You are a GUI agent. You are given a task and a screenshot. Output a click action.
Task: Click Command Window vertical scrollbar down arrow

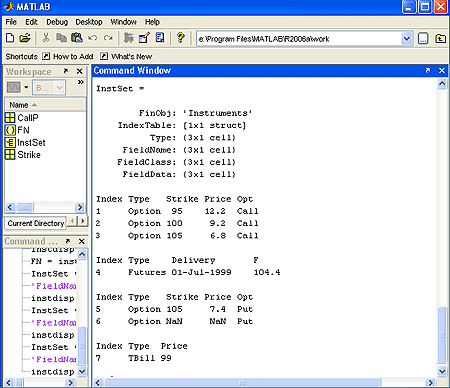442,371
